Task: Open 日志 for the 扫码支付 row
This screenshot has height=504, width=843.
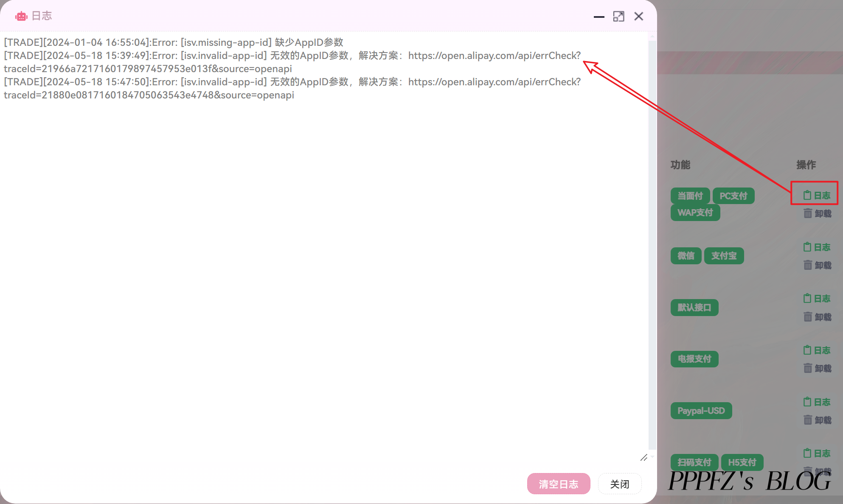Action: pyautogui.click(x=817, y=453)
